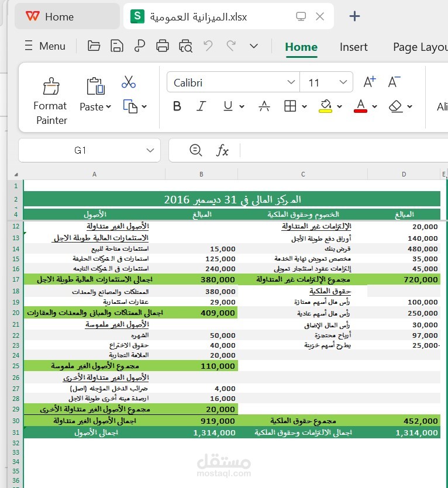This screenshot has height=488, width=448.
Task: Toggle Underline formatting
Action: (228, 106)
